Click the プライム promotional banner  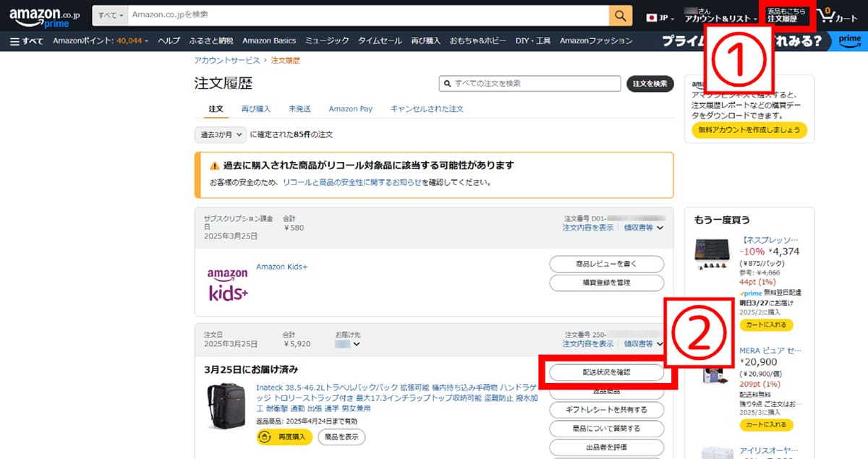point(763,41)
